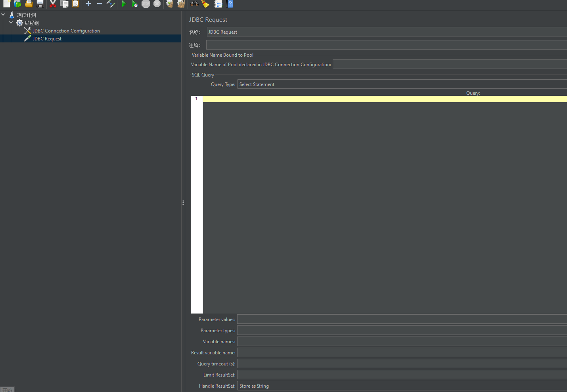Image resolution: width=567 pixels, height=392 pixels.
Task: Select 线程组 in the tree
Action: point(32,23)
